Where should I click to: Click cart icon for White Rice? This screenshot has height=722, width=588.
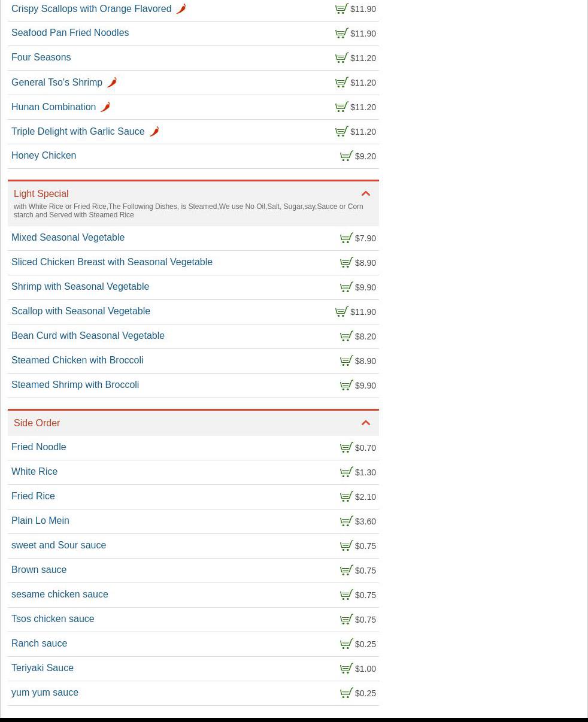pyautogui.click(x=346, y=472)
